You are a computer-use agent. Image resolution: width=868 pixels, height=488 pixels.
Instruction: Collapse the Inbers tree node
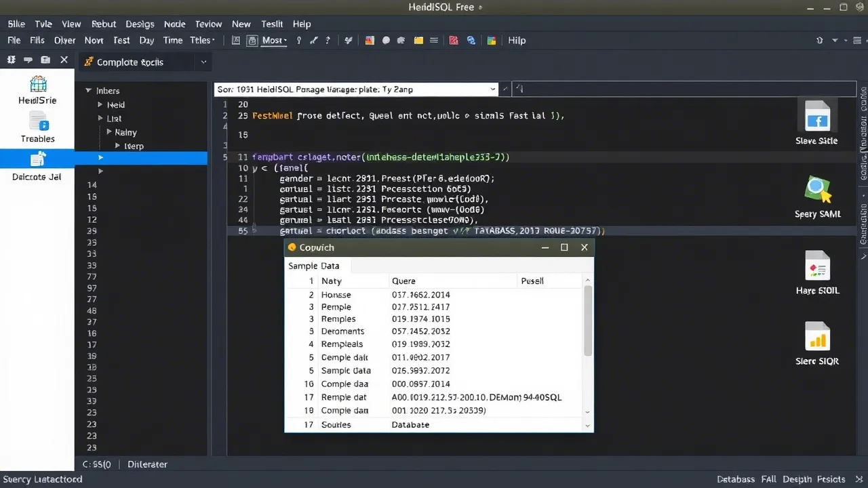tap(88, 91)
